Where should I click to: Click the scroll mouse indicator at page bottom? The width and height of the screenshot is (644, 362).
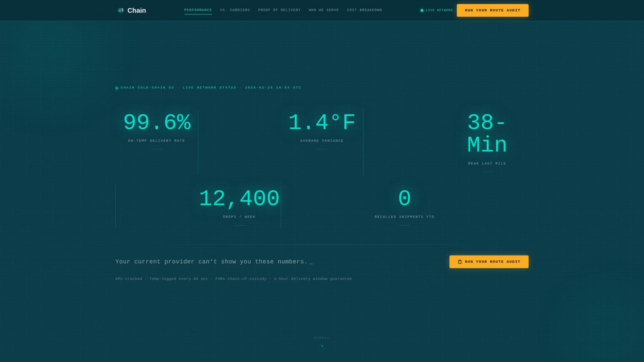(322, 348)
